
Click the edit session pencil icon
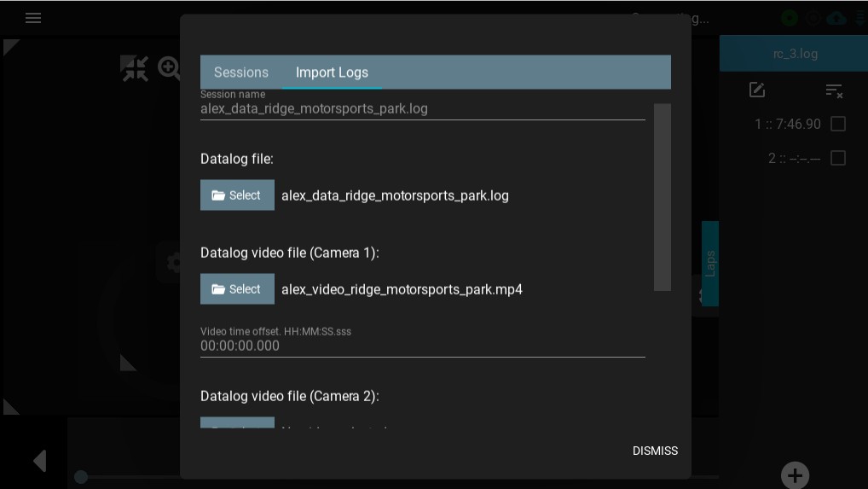click(757, 90)
